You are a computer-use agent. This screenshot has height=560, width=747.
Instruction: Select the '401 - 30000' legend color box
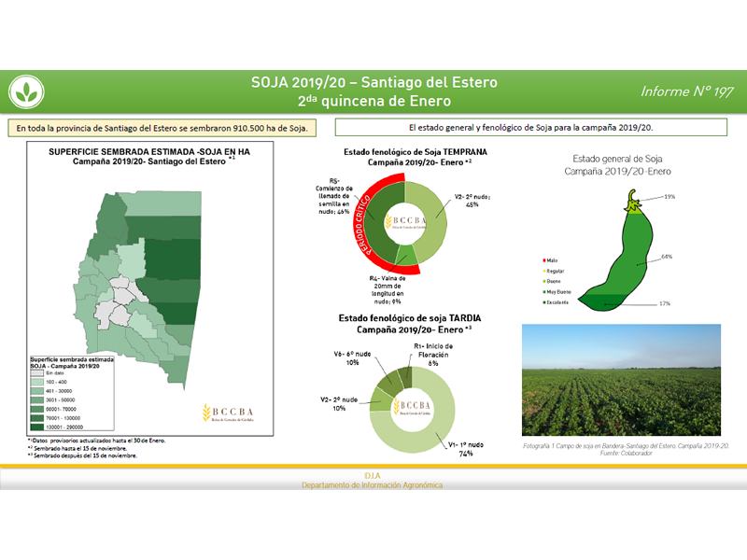click(37, 391)
